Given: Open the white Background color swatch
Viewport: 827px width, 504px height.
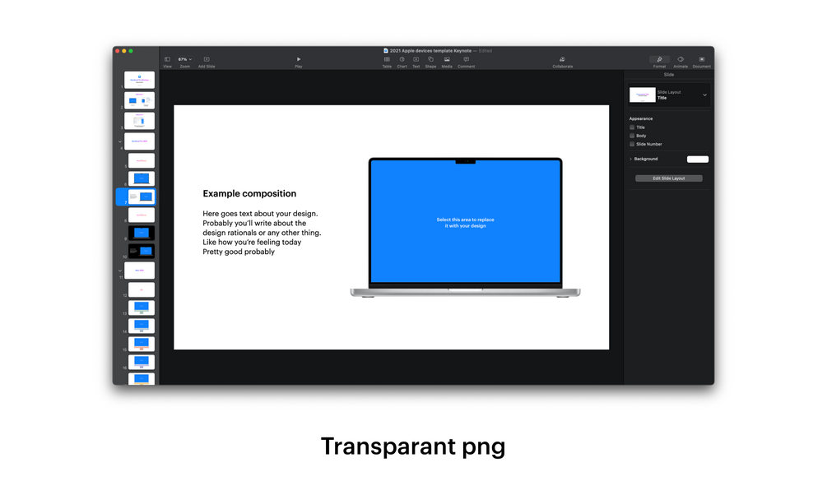Looking at the screenshot, I should click(697, 160).
